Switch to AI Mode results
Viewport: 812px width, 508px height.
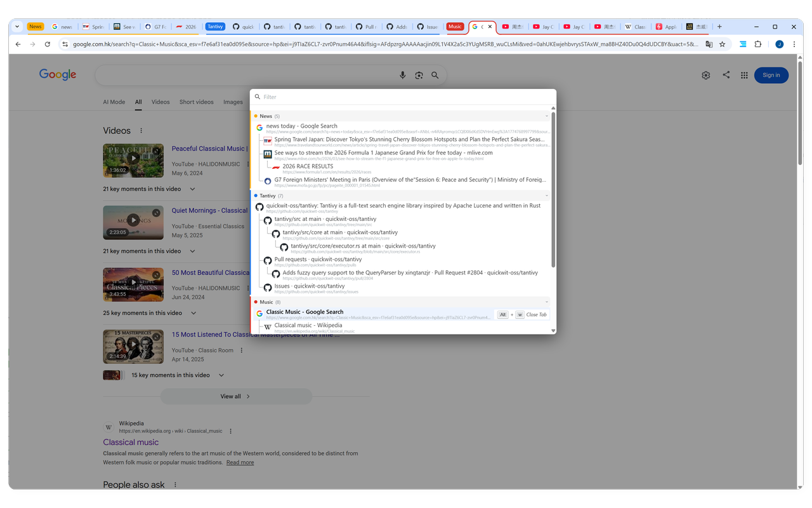click(114, 102)
